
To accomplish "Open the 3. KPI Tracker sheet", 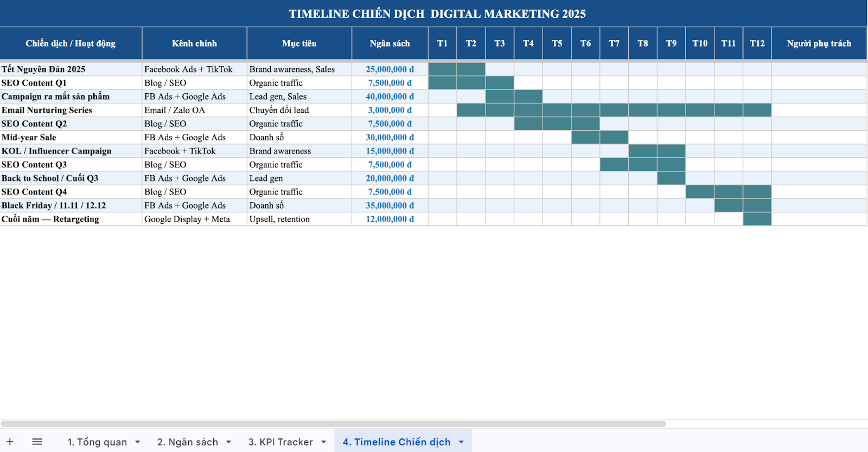I will [x=280, y=442].
